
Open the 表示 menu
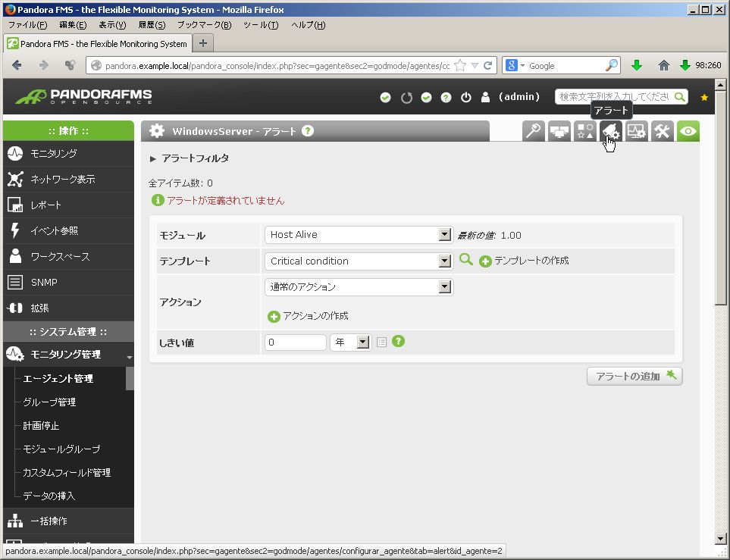112,25
